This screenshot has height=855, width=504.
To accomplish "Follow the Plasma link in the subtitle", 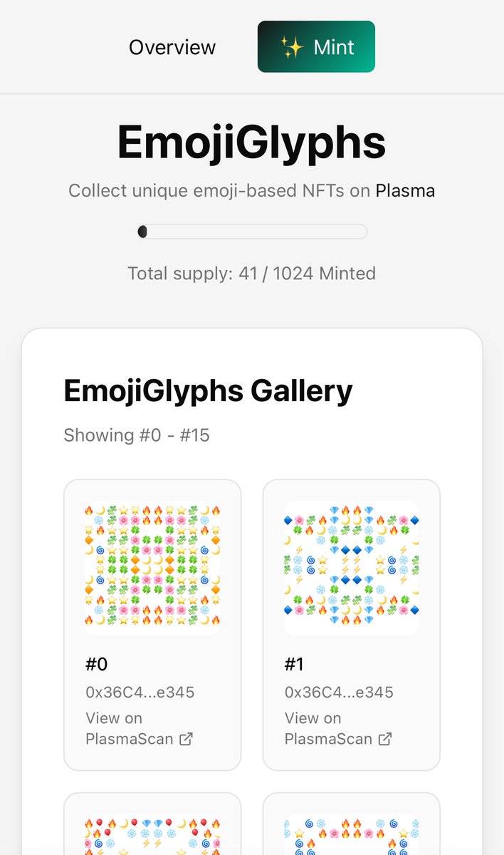I will point(405,191).
